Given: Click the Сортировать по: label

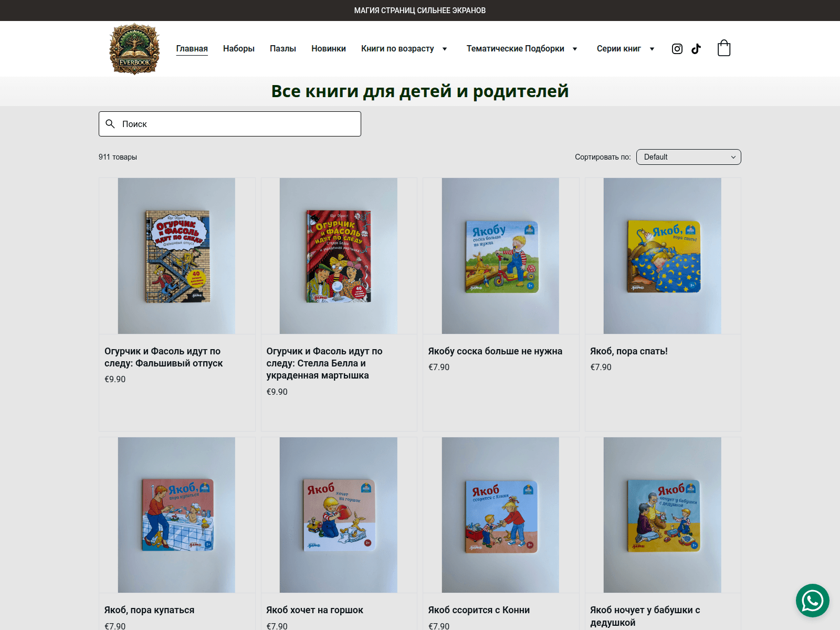Looking at the screenshot, I should coord(603,157).
